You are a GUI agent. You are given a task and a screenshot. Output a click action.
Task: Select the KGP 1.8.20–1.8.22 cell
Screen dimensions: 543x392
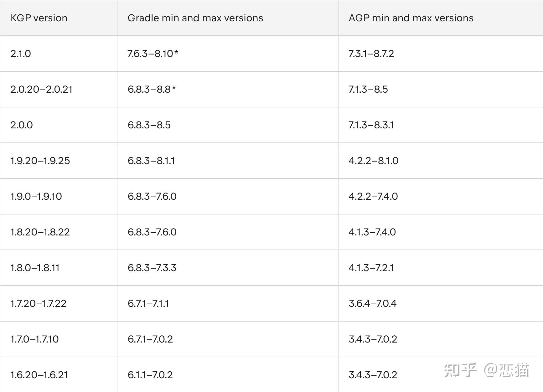40,232
